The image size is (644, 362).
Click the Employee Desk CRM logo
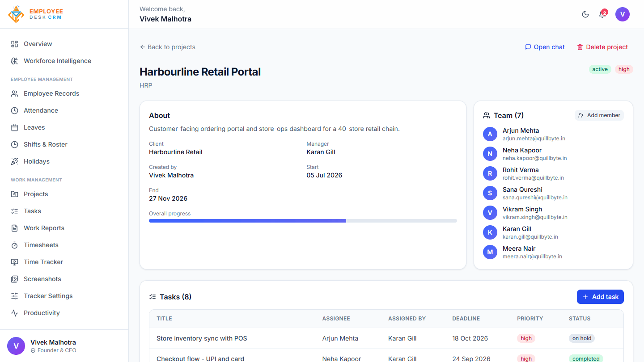point(36,14)
